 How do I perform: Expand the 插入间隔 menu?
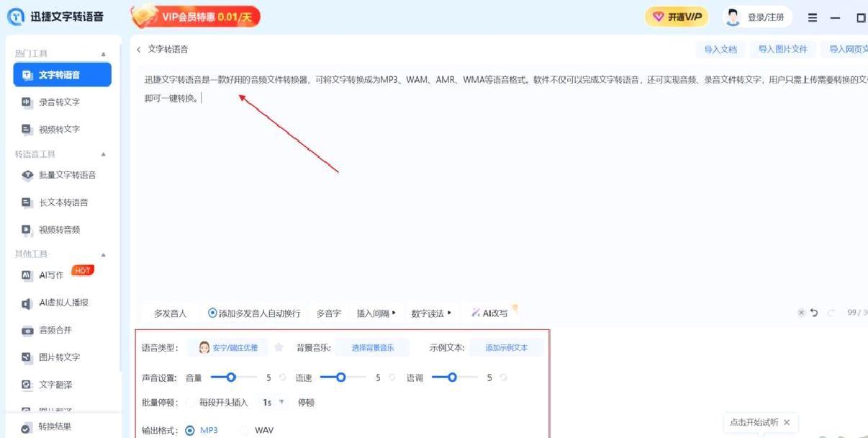(x=376, y=313)
